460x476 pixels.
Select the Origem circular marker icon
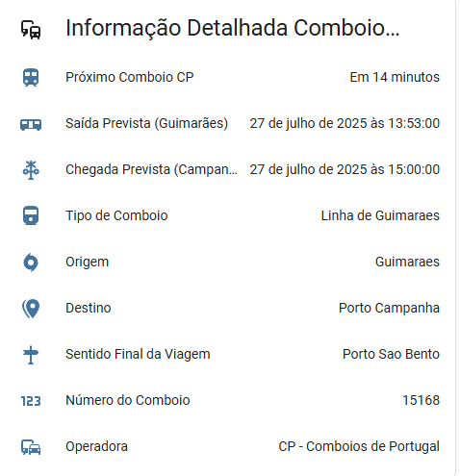[31, 263]
